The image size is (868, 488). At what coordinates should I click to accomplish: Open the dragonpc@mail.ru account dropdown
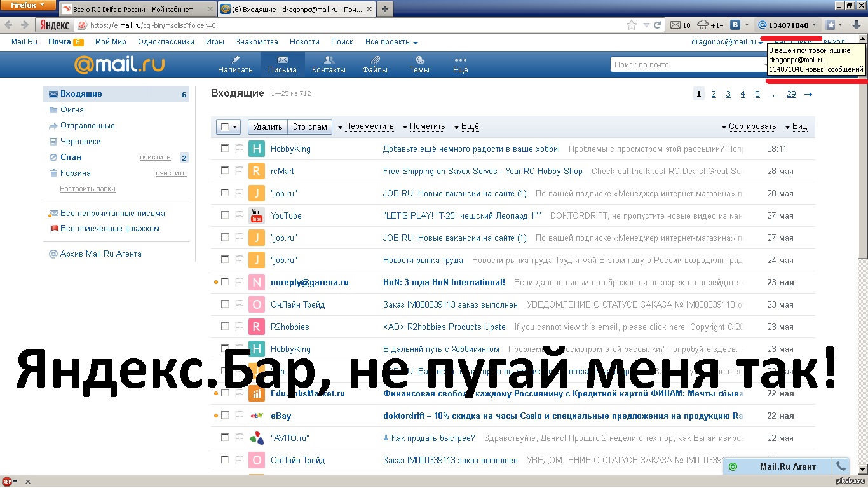(728, 43)
